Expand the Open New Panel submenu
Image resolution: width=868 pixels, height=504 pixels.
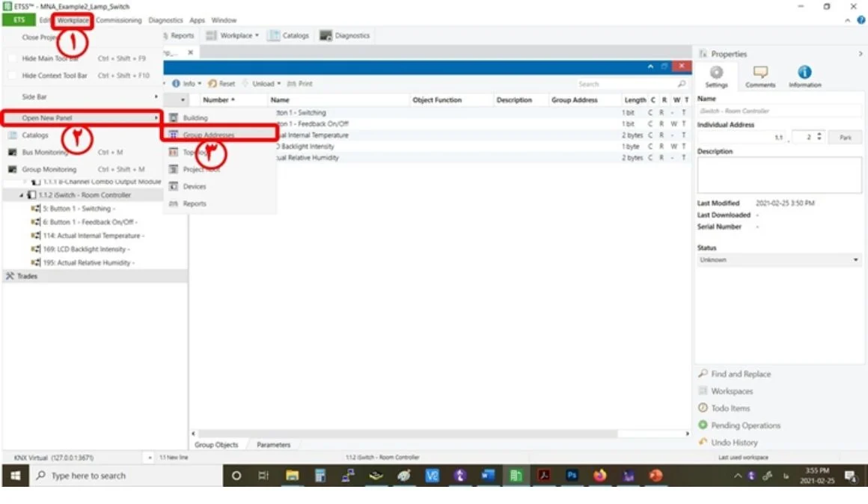pos(82,118)
